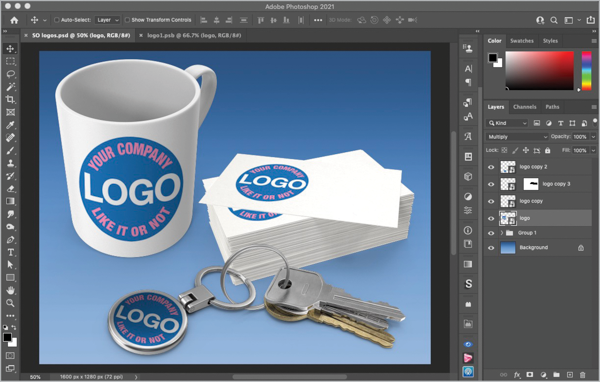Enable the Auto-Select checkbox
The width and height of the screenshot is (600, 382).
tap(57, 20)
